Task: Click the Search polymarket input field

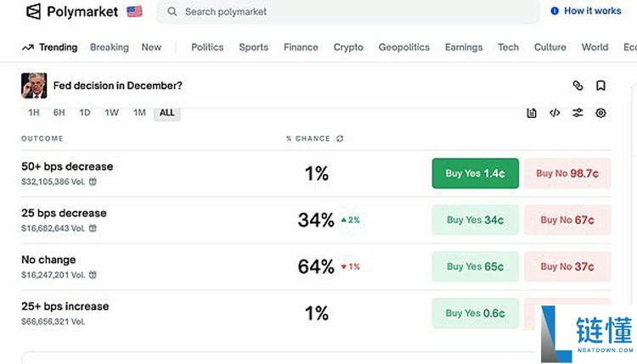Action: pyautogui.click(x=348, y=12)
